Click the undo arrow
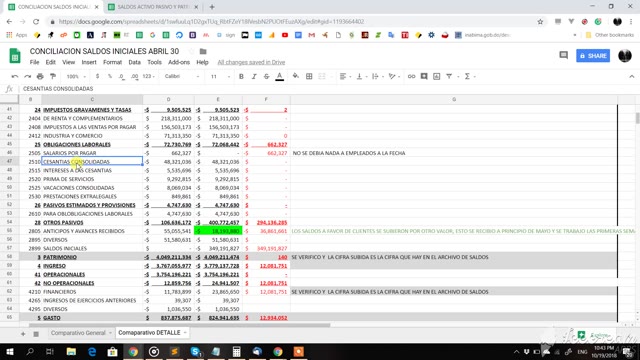 click(15, 76)
